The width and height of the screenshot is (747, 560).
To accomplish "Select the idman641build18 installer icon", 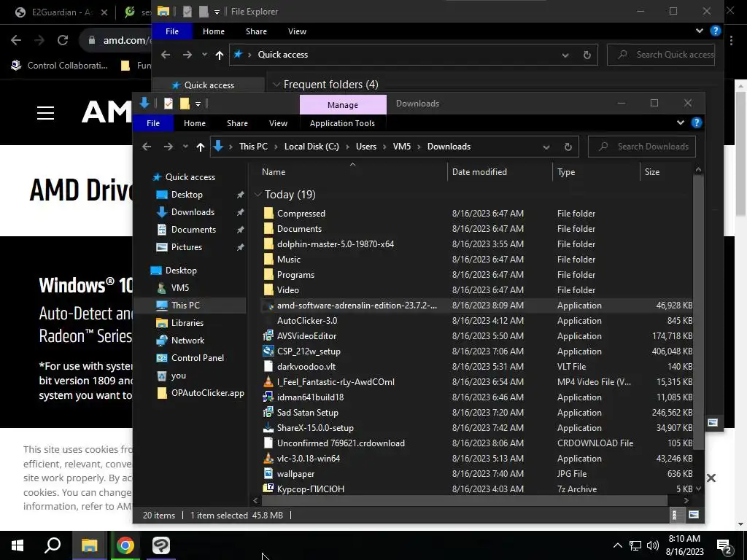I will point(268,397).
